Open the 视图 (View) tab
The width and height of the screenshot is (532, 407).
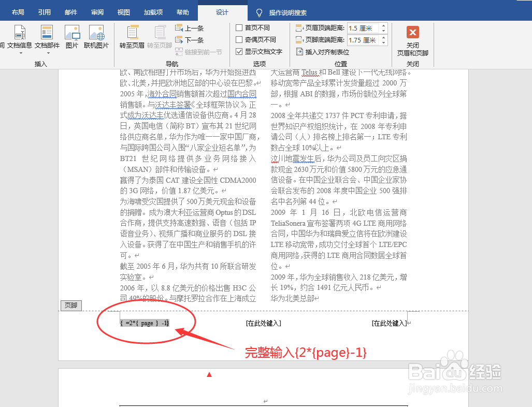point(123,12)
